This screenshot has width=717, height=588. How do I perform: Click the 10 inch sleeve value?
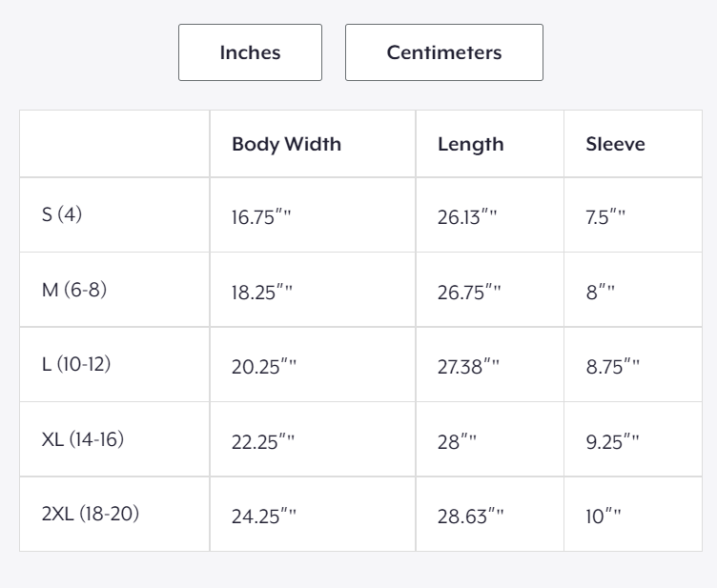(x=604, y=517)
